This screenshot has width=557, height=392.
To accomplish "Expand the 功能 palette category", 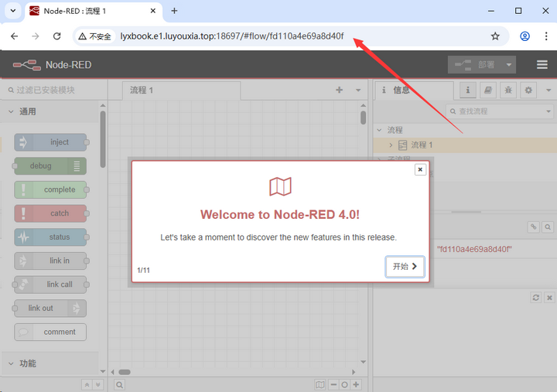I will pos(50,363).
